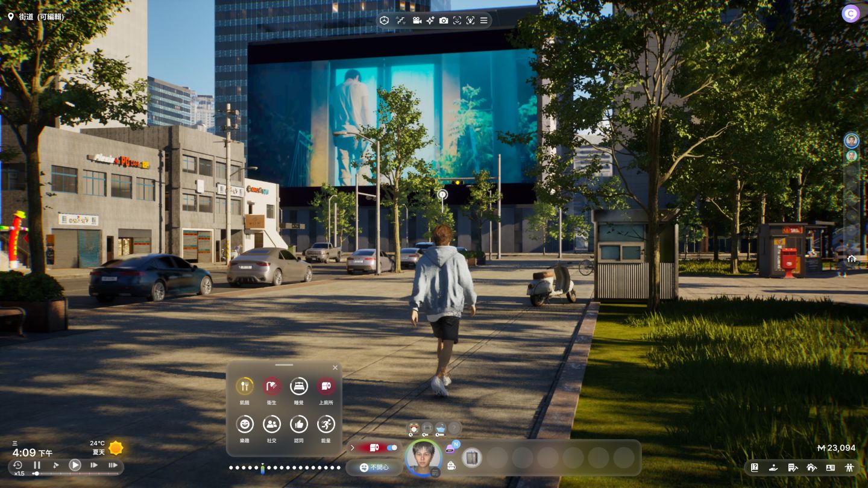
Task: Toggle the autonomy switch beside toilet icon
Action: pos(392,448)
